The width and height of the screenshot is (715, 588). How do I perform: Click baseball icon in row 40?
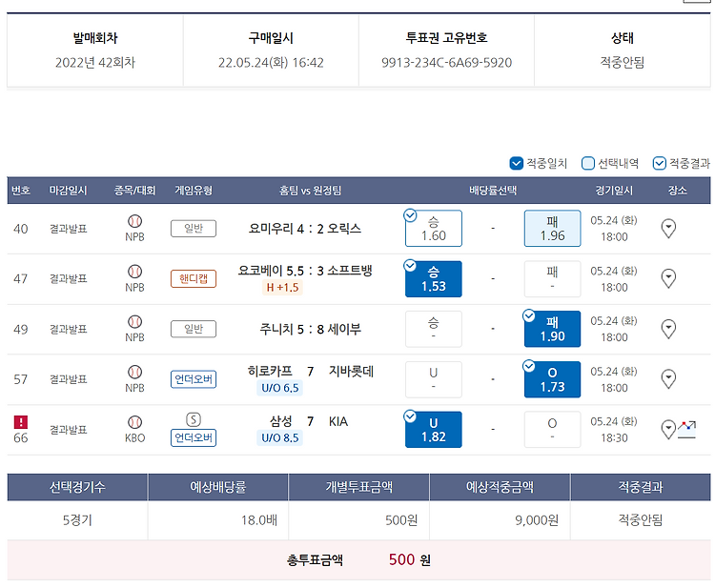point(135,221)
